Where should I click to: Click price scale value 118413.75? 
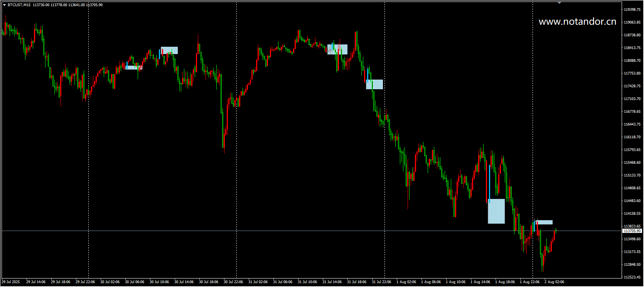[x=632, y=48]
